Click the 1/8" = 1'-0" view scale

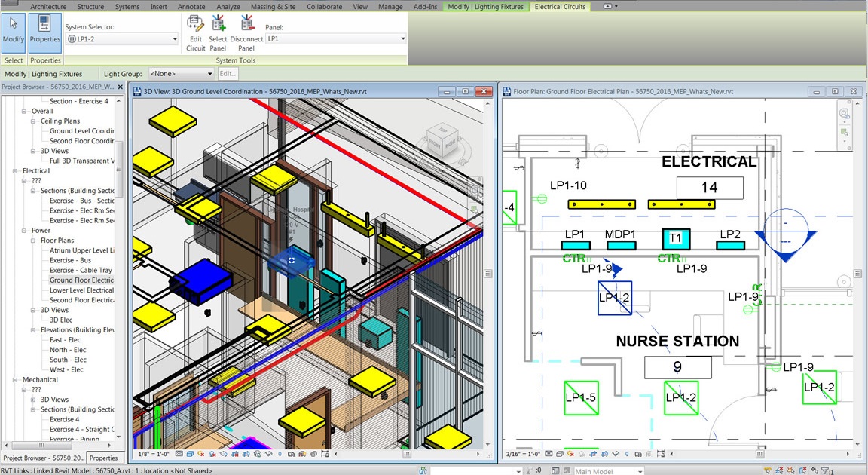[154, 454]
